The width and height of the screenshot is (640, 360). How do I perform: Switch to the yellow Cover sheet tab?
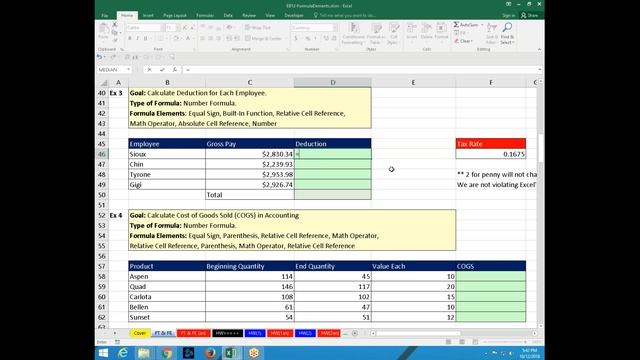pos(140,333)
